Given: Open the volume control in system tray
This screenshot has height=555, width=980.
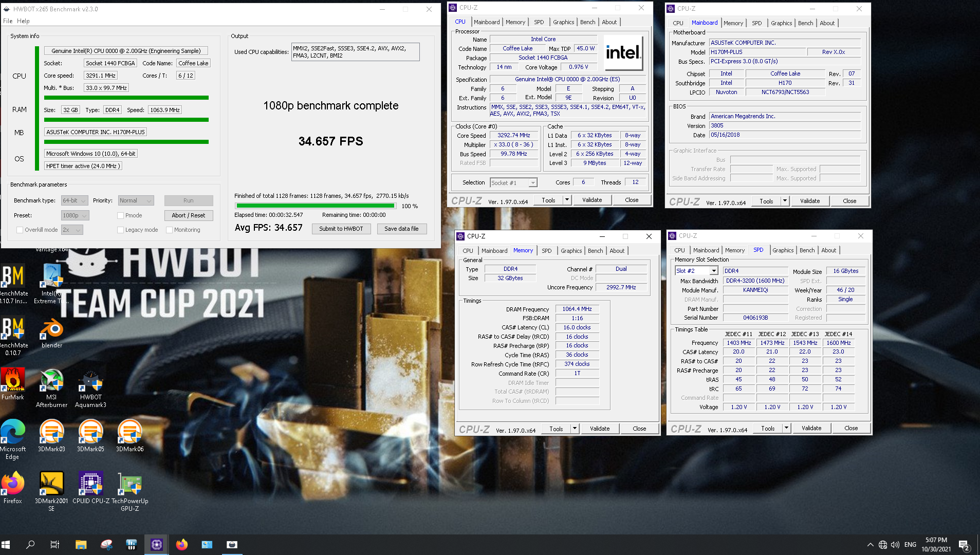Looking at the screenshot, I should click(x=895, y=545).
